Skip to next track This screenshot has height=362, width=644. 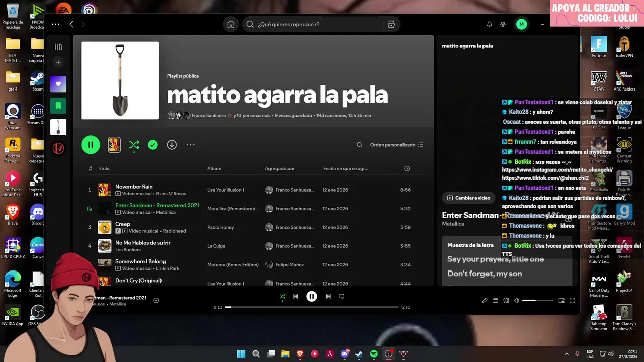[328, 296]
